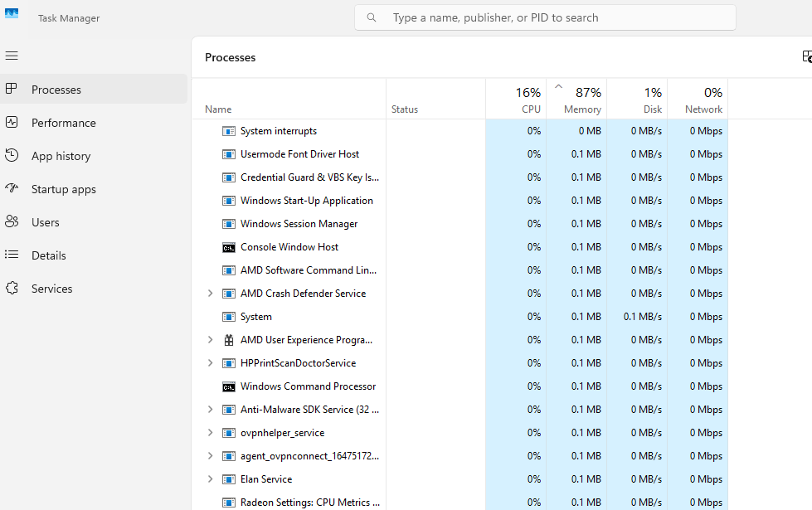The image size is (812, 510).
Task: Open the hamburger navigation menu icon
Action: [x=12, y=56]
